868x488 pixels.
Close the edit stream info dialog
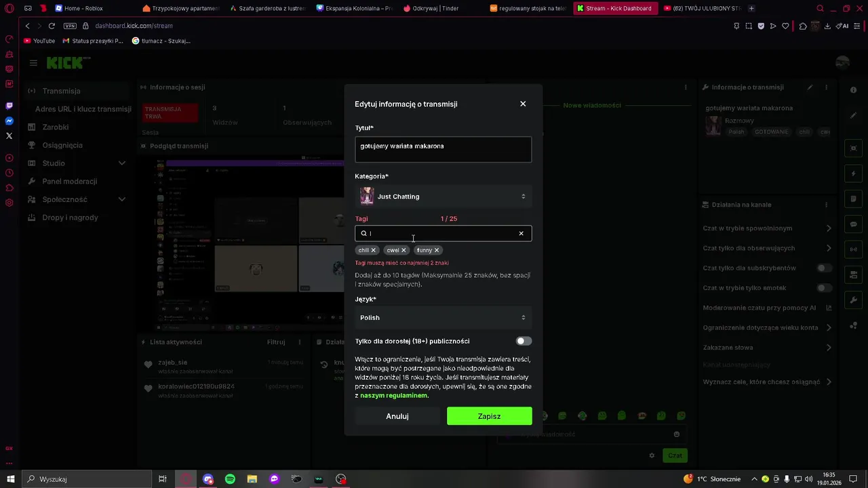coord(523,104)
